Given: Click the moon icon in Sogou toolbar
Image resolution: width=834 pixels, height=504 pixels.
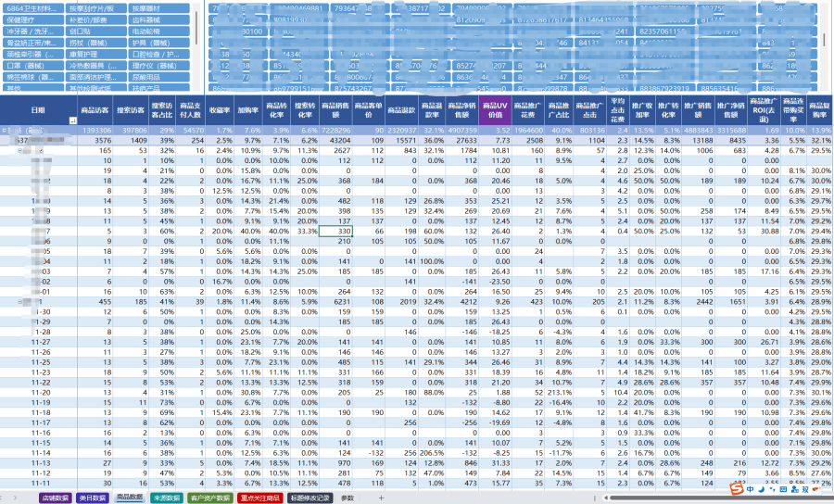Looking at the screenshot, I should point(760,489).
